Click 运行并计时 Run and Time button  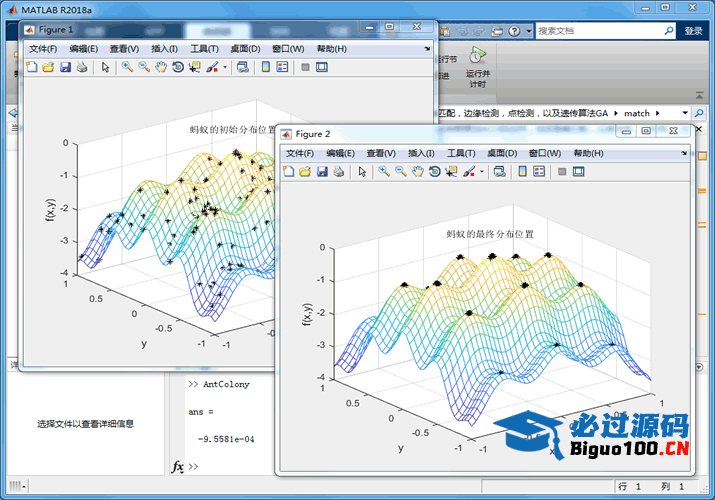coord(477,67)
